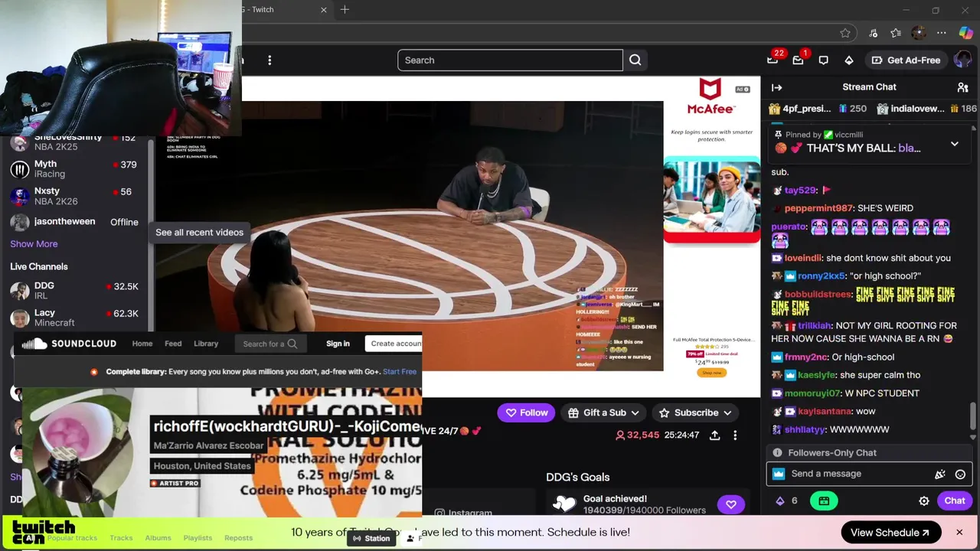Expand followed channels with Show More
980x551 pixels.
pos(34,243)
